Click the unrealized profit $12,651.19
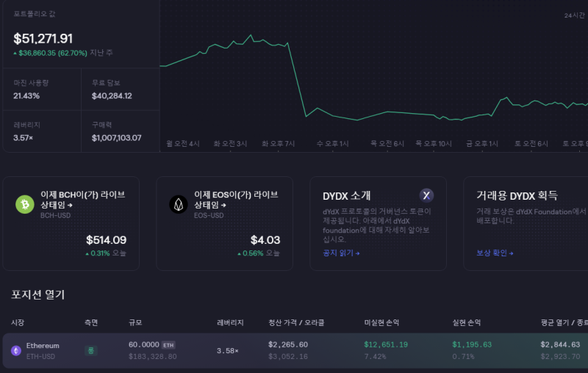The height and width of the screenshot is (373, 588). pos(386,344)
